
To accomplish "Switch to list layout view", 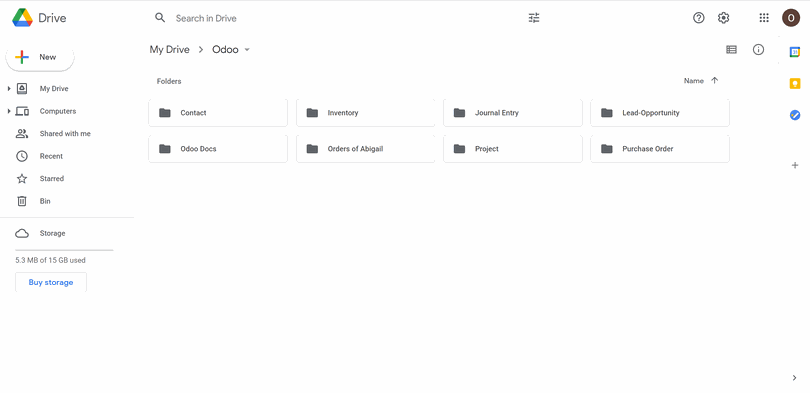I will (x=731, y=50).
